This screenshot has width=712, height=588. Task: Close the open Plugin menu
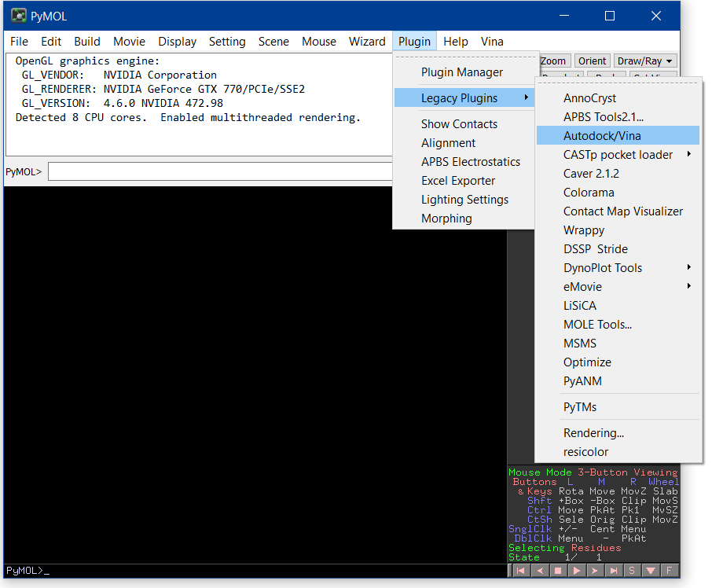(415, 42)
